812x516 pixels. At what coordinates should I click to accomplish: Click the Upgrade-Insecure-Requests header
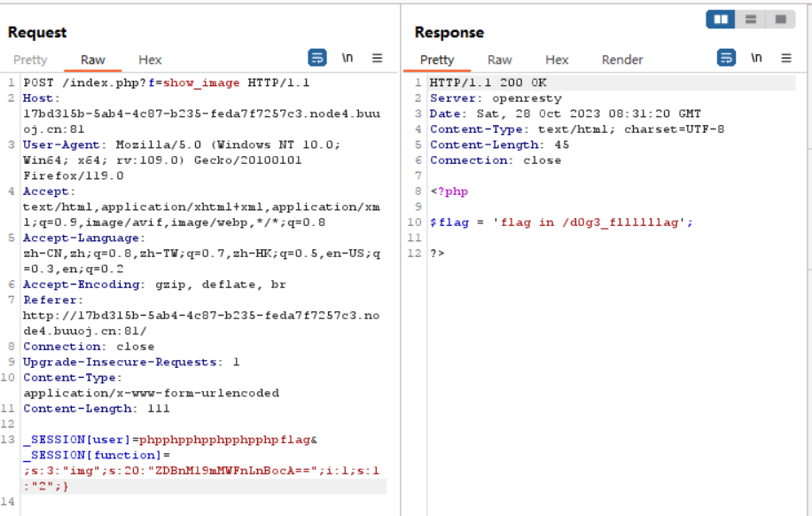(131, 362)
